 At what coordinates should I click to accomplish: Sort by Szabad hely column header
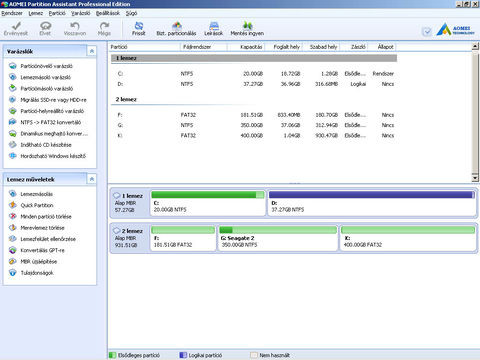click(322, 47)
